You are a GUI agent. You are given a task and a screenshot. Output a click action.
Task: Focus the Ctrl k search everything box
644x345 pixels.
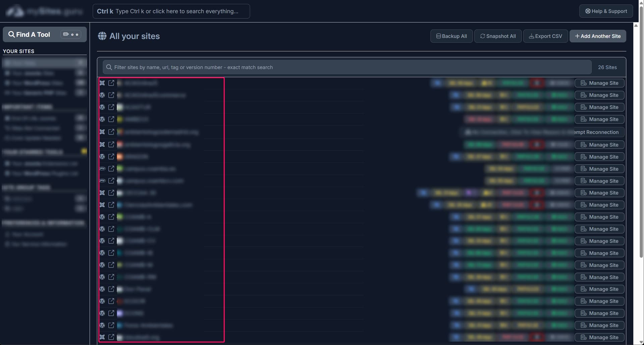171,11
